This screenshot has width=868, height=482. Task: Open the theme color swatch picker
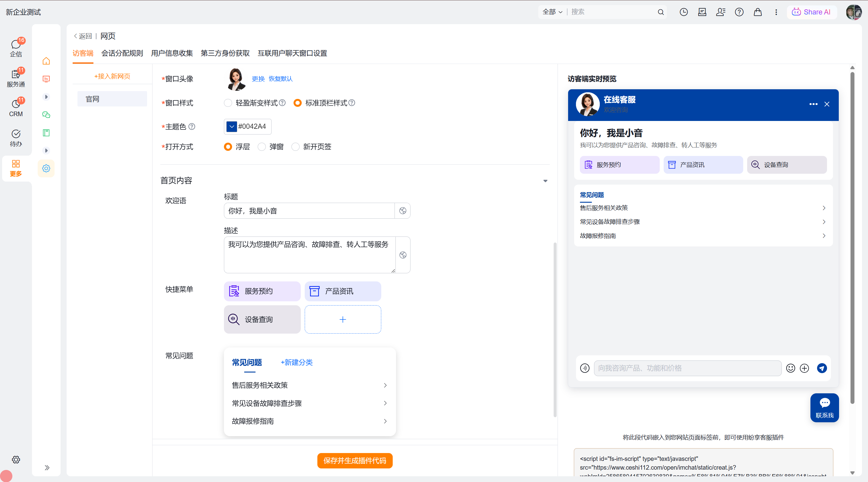tap(231, 126)
